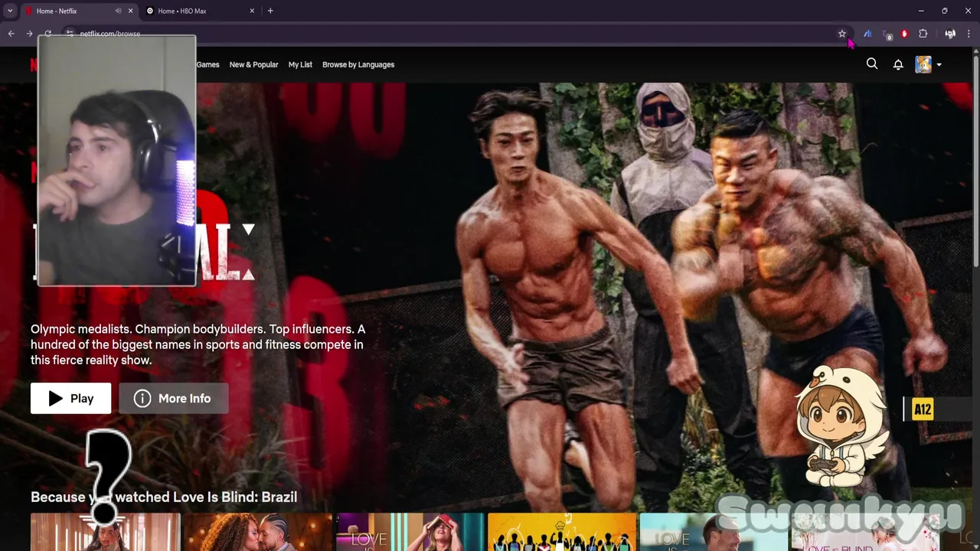The height and width of the screenshot is (551, 980).
Task: Mute audio on the Netflix tab
Action: click(118, 11)
